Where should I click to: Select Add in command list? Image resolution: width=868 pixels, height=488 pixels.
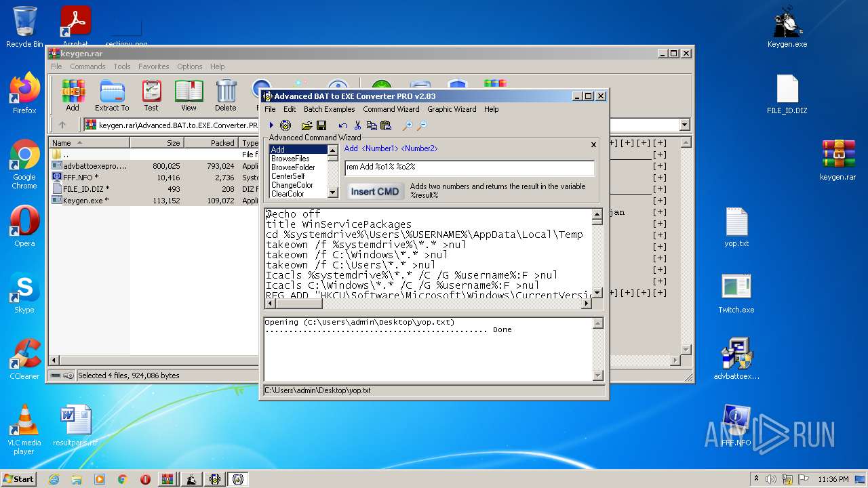[x=298, y=150]
